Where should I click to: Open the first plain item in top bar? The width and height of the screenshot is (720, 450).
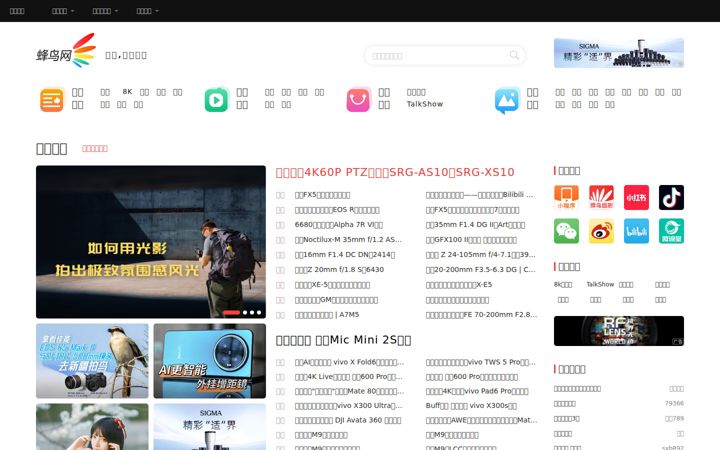(x=17, y=11)
